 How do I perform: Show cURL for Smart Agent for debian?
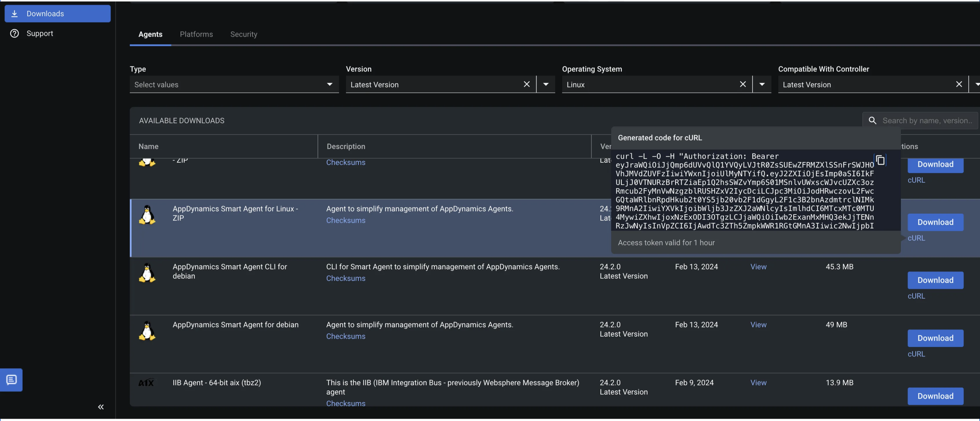(916, 354)
